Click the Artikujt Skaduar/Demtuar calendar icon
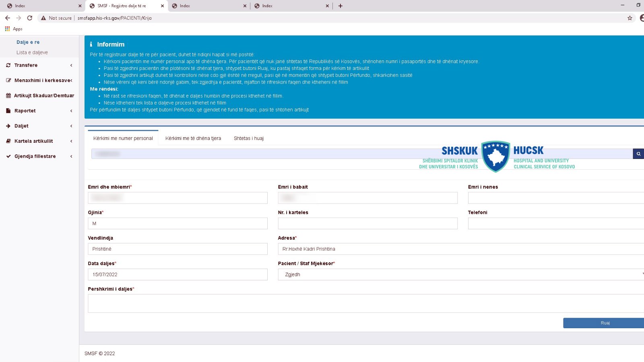 [8, 96]
